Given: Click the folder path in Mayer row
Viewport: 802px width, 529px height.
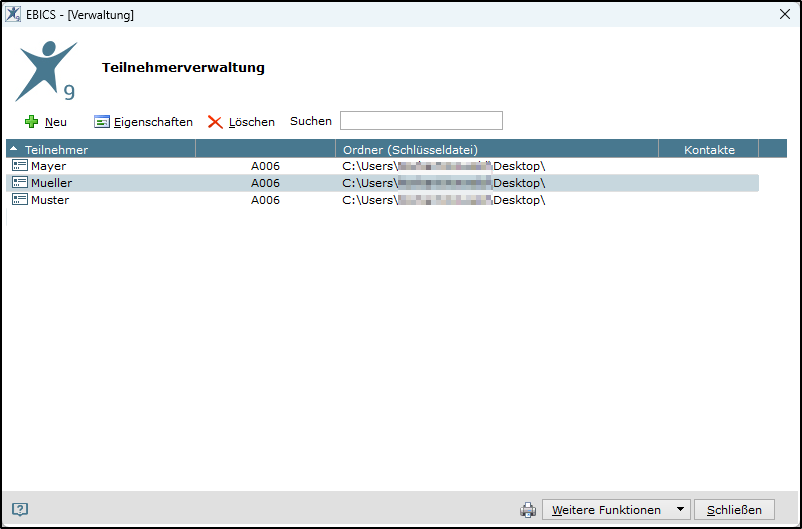Looking at the screenshot, I should tap(444, 166).
